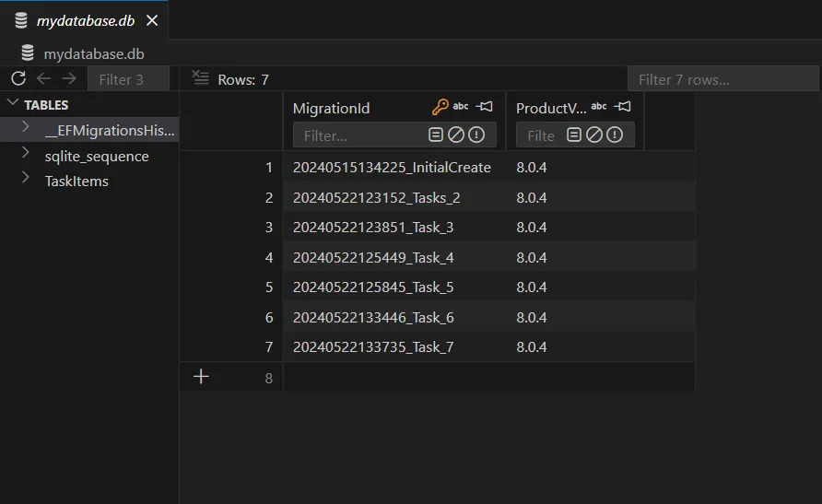Go back with the left arrow
This screenshot has width=822, height=504.
pos(44,78)
